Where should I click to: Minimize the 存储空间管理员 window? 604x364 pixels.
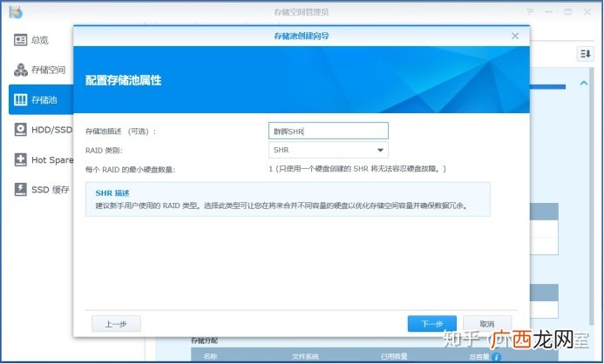click(549, 12)
